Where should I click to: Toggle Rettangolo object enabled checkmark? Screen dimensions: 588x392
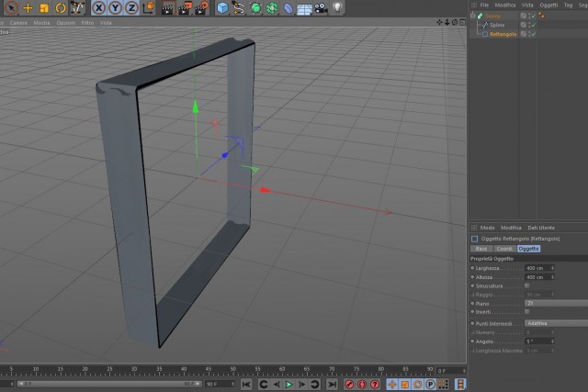[x=533, y=34]
